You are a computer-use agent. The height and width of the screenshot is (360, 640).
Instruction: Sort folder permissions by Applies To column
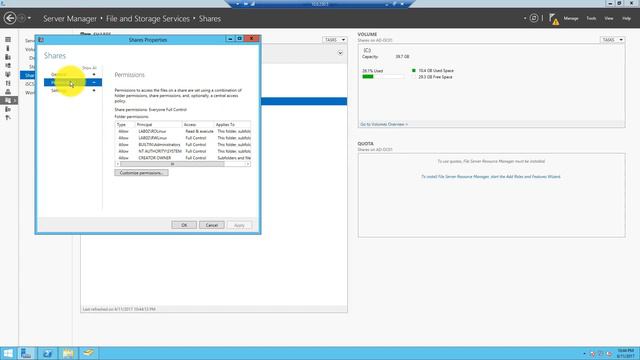232,124
